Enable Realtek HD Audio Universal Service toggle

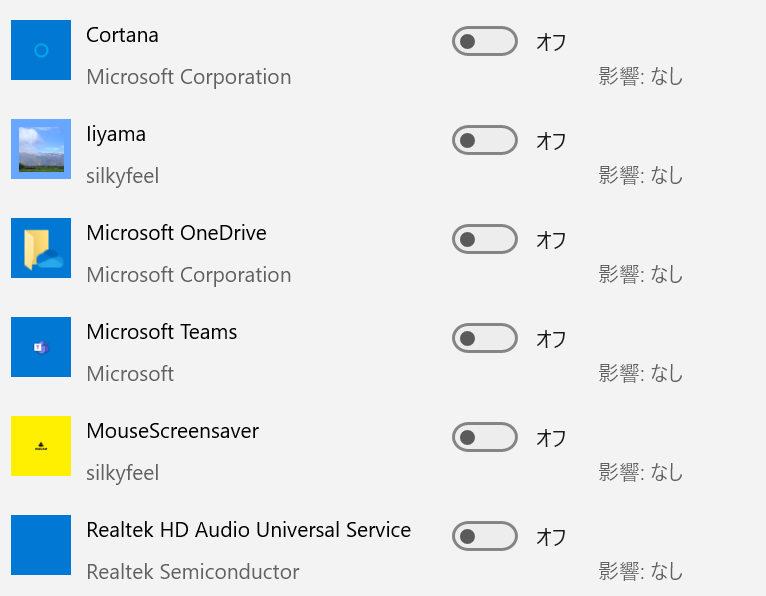[485, 536]
